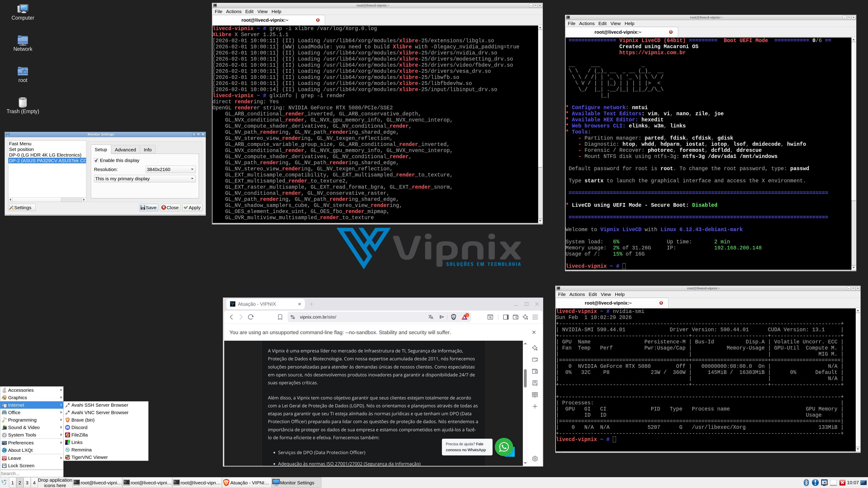The height and width of the screenshot is (488, 868).
Task: Click the removable media tray icon
Action: click(833, 483)
